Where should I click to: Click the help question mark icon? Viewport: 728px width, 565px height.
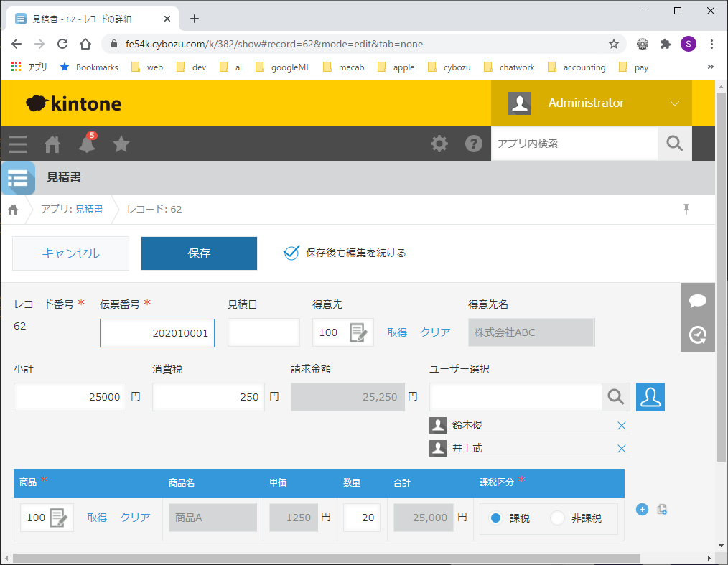(x=474, y=144)
